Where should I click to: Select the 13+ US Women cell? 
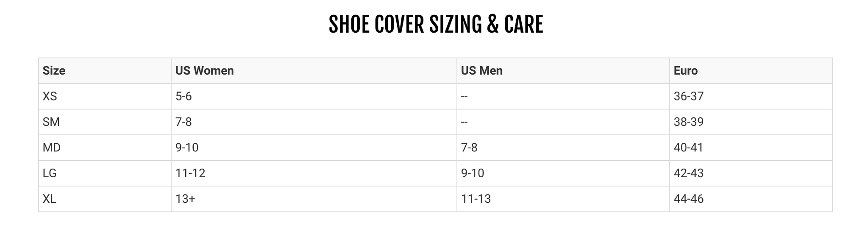pos(185,199)
